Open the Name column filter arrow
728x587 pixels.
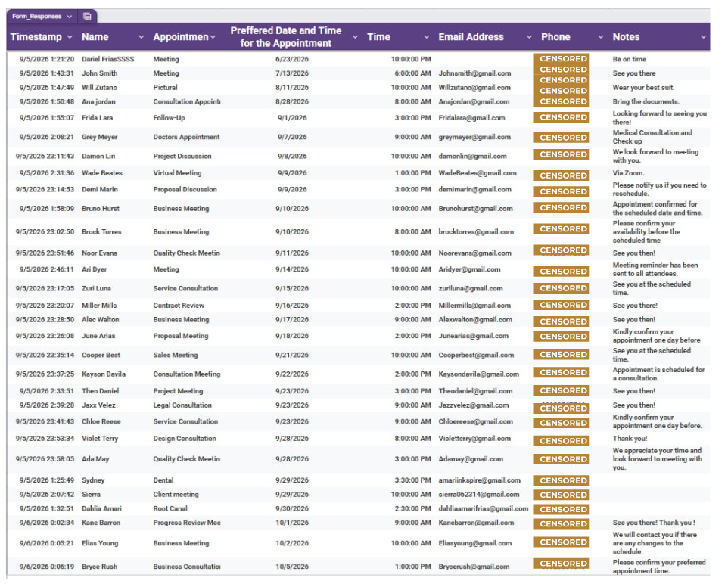point(142,37)
